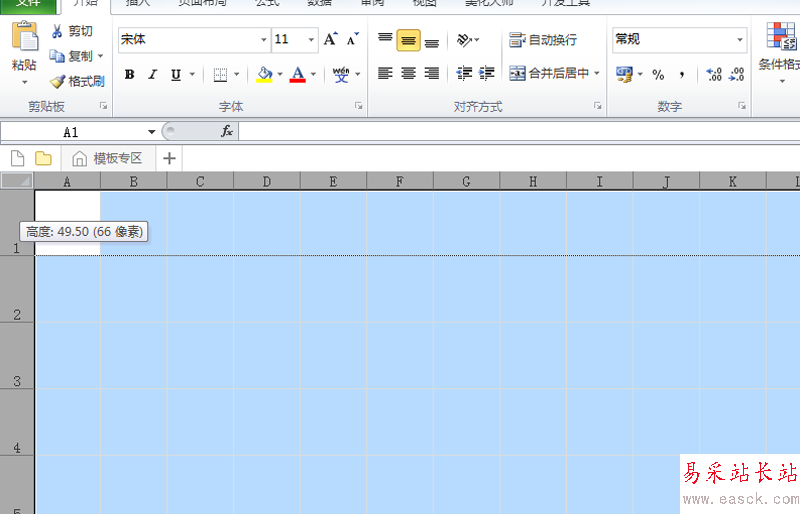Click the Paste clipboard icon
Image resolution: width=800 pixels, height=514 pixels.
[24, 36]
